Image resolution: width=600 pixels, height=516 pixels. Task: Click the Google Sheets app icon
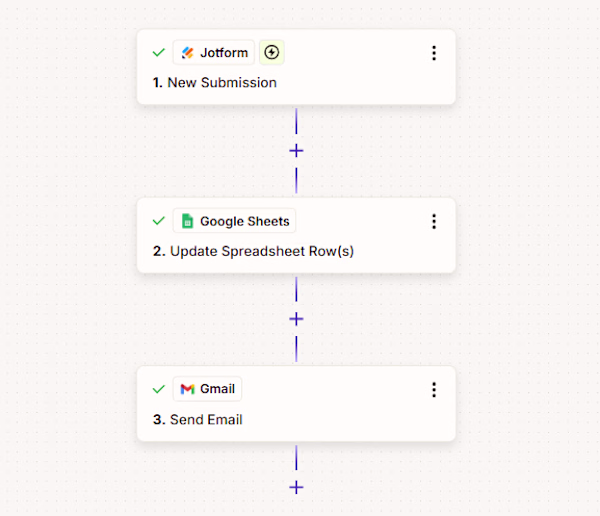pyautogui.click(x=188, y=221)
